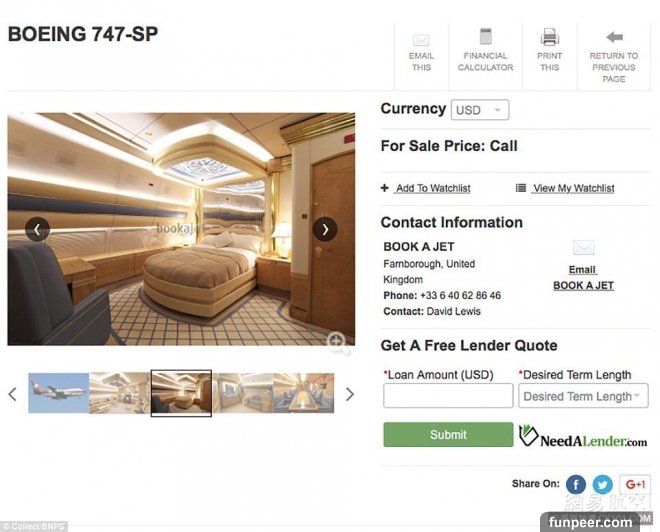The image size is (660, 532).
Task: Share listing on Facebook
Action: [x=576, y=484]
